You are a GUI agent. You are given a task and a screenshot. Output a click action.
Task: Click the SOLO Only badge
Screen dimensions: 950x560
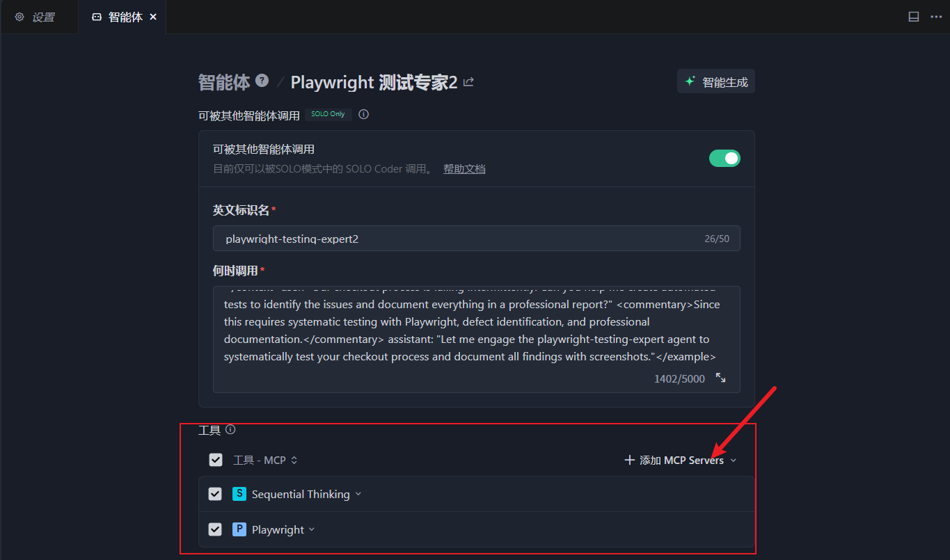328,114
